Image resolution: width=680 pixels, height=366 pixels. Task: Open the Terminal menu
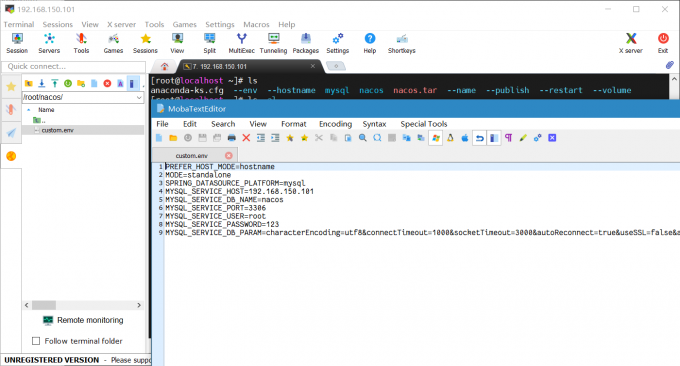pos(19,24)
